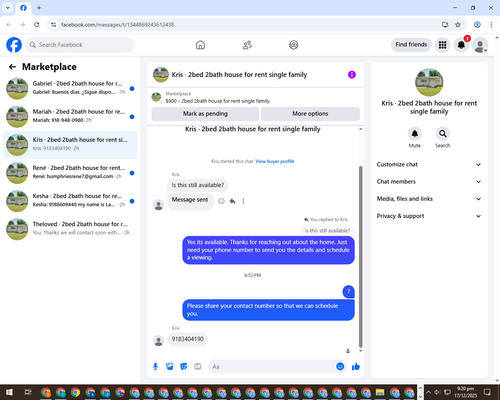
Task: Attach a file with the photo icon
Action: coord(170,367)
